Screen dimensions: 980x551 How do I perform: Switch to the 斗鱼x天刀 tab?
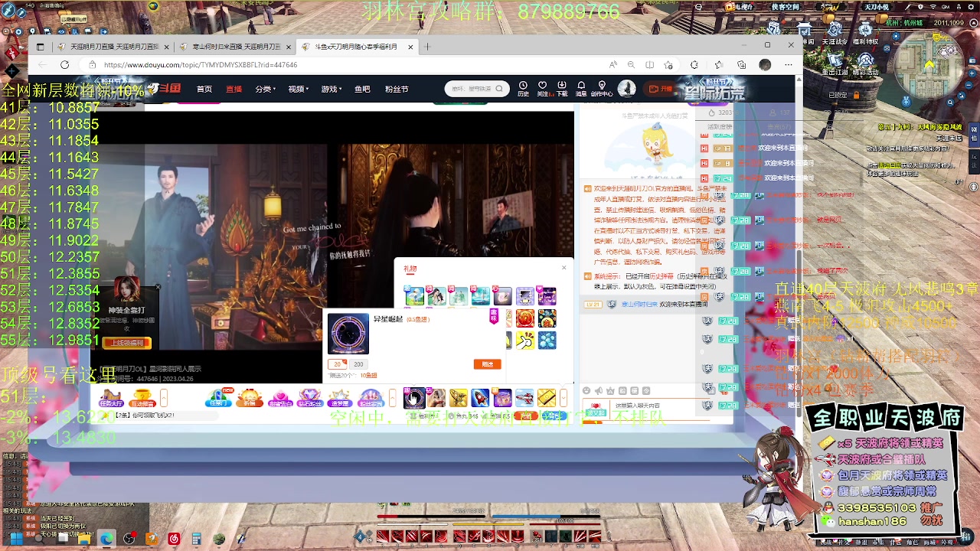357,47
